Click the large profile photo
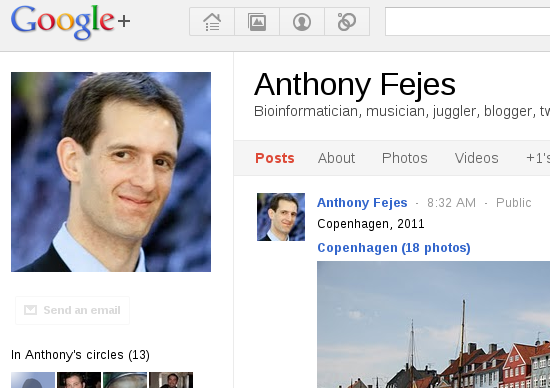Screen dimensions: 550x388 (111, 172)
